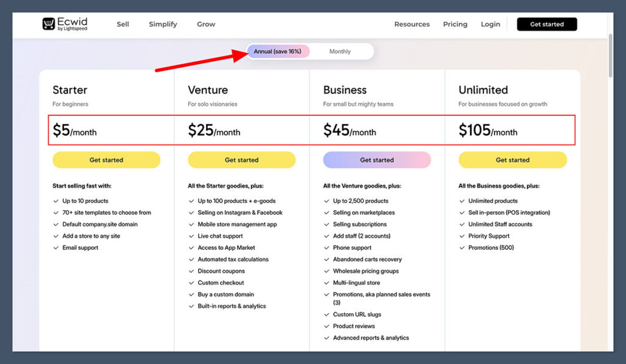626x364 pixels.
Task: Select Get started under Unlimited plan
Action: [512, 160]
